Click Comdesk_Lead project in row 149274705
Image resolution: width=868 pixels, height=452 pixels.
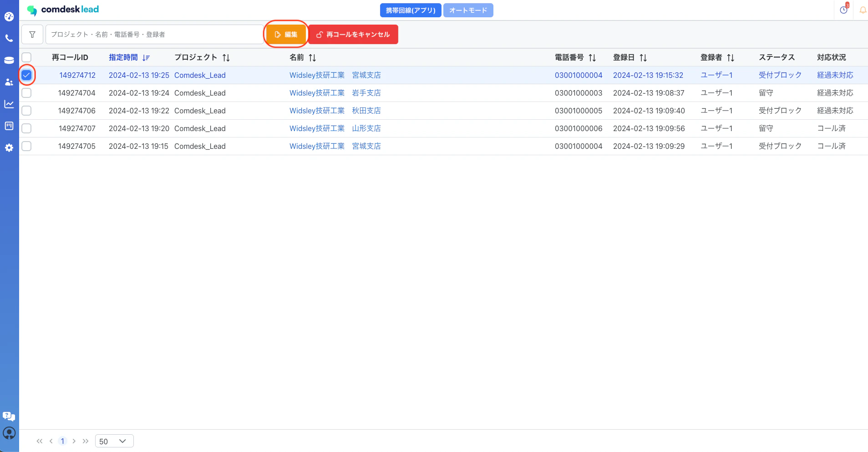coord(200,146)
